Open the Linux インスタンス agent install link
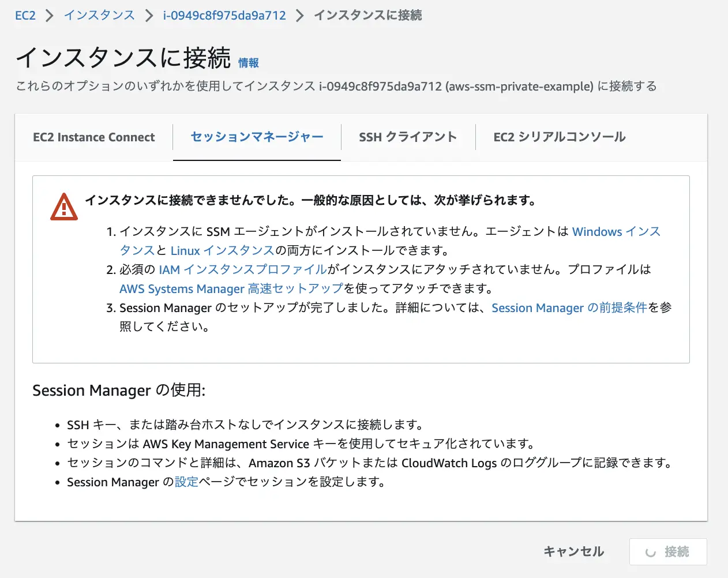 (x=222, y=251)
